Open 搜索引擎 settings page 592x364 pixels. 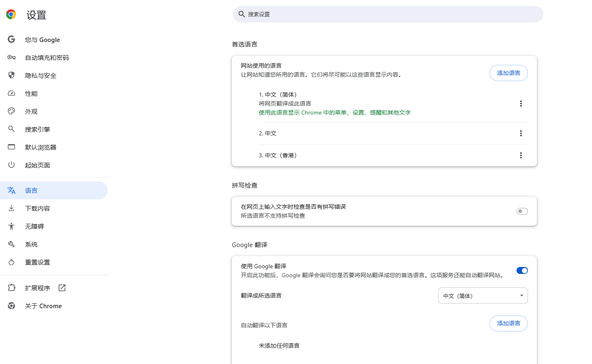click(54, 129)
